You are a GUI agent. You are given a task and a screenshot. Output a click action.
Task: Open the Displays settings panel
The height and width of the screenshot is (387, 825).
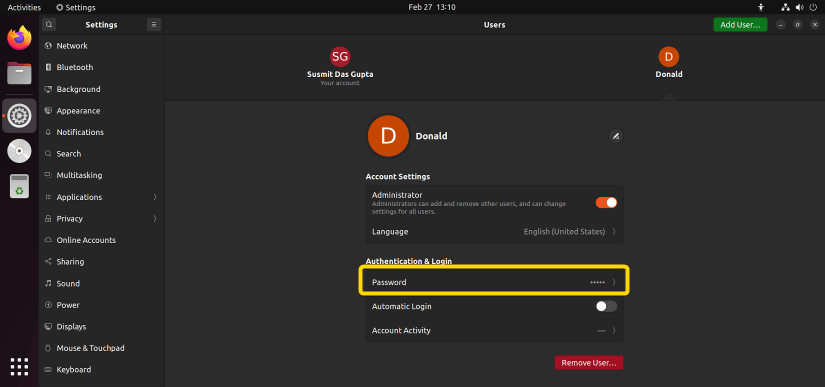point(102,327)
